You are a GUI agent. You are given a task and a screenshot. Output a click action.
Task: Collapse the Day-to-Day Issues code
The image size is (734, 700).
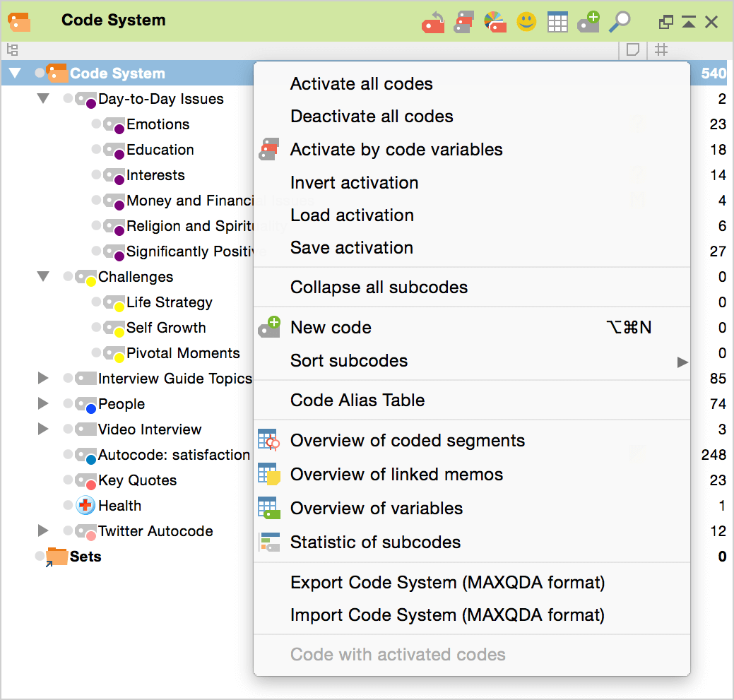point(43,99)
